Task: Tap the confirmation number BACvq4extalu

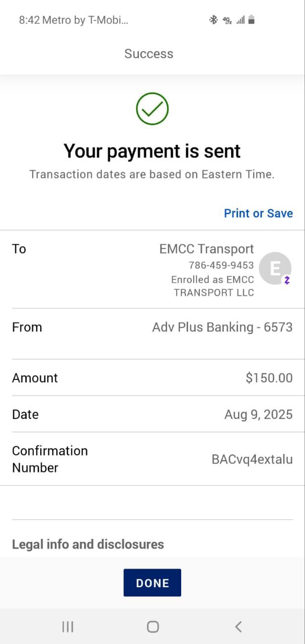Action: tap(252, 459)
